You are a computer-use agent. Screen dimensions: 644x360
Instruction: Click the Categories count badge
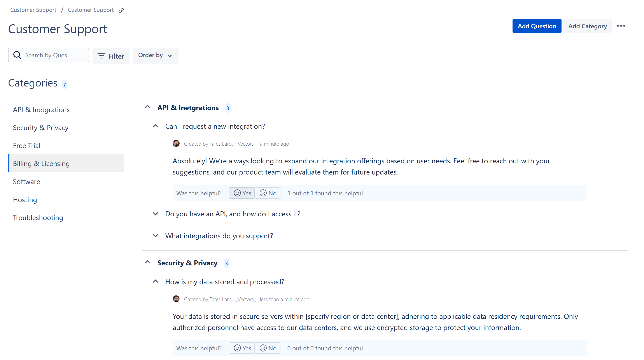(65, 84)
